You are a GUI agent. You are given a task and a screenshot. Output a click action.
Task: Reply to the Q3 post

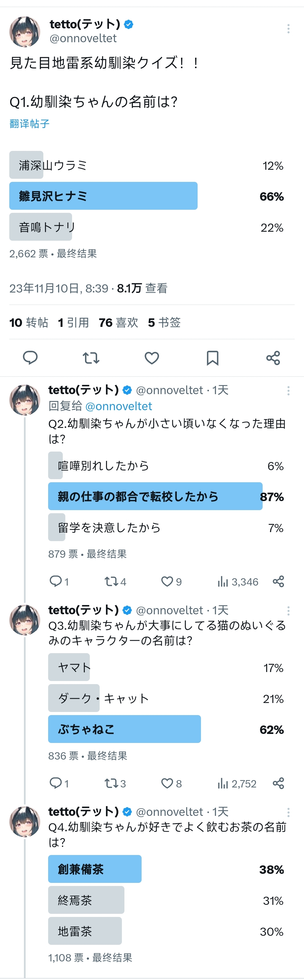56,783
